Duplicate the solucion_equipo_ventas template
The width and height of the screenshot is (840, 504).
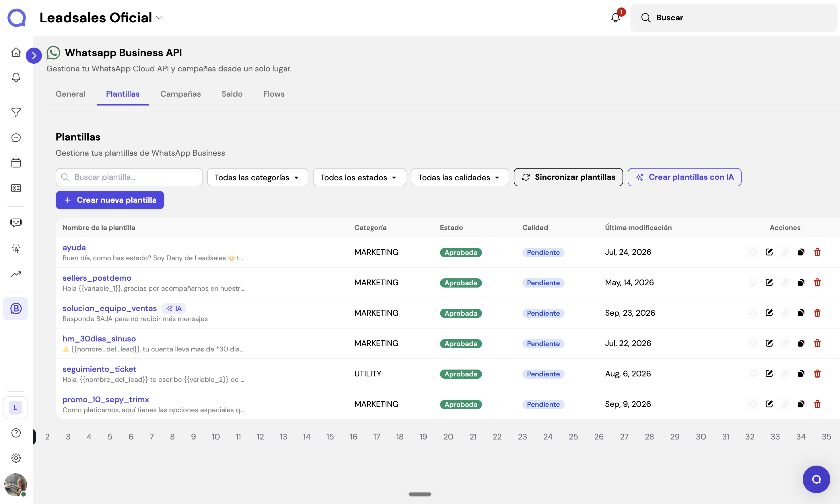tap(801, 313)
